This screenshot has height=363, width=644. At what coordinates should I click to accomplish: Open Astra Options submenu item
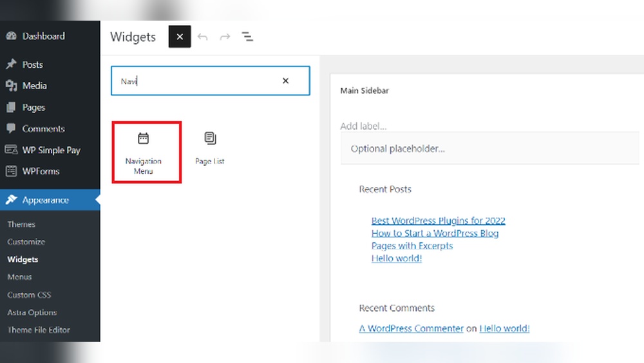32,313
